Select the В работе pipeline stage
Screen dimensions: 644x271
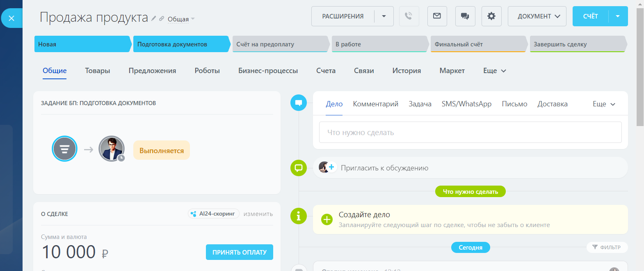(379, 44)
